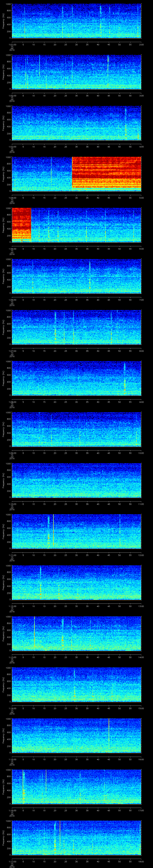
Task: Click the 1:01:00 start time label
Action: 12,44
